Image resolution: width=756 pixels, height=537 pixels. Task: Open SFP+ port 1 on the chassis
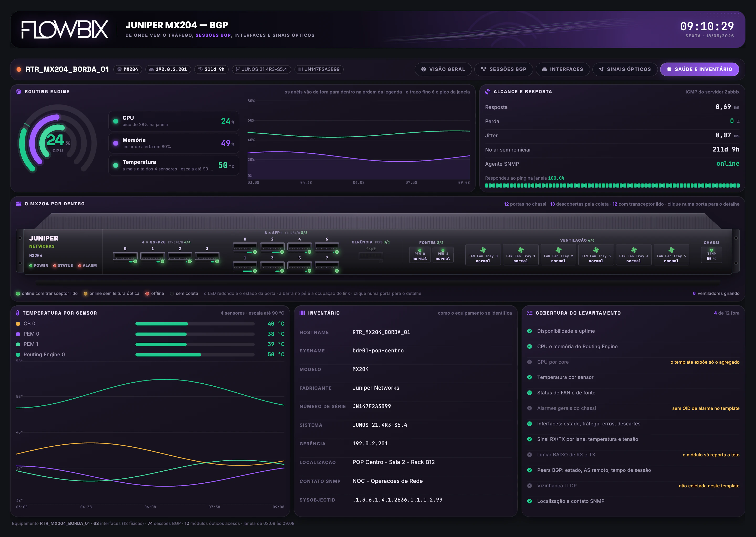(245, 266)
